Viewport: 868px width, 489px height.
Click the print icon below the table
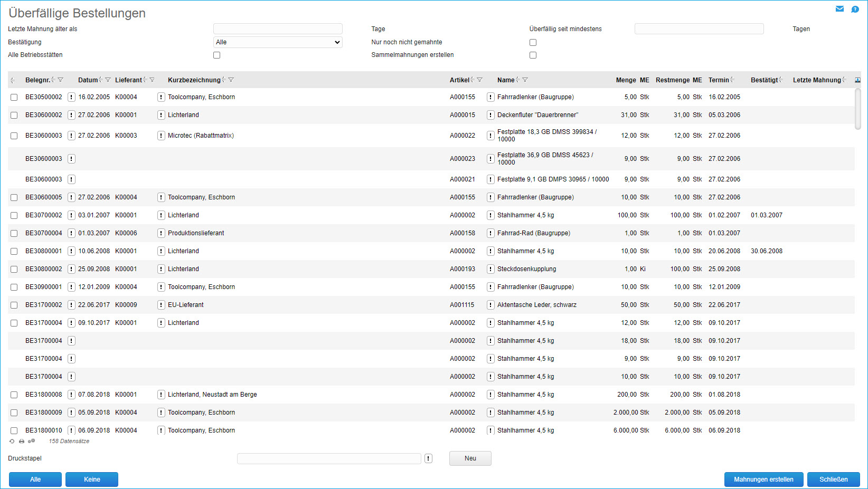click(x=22, y=441)
